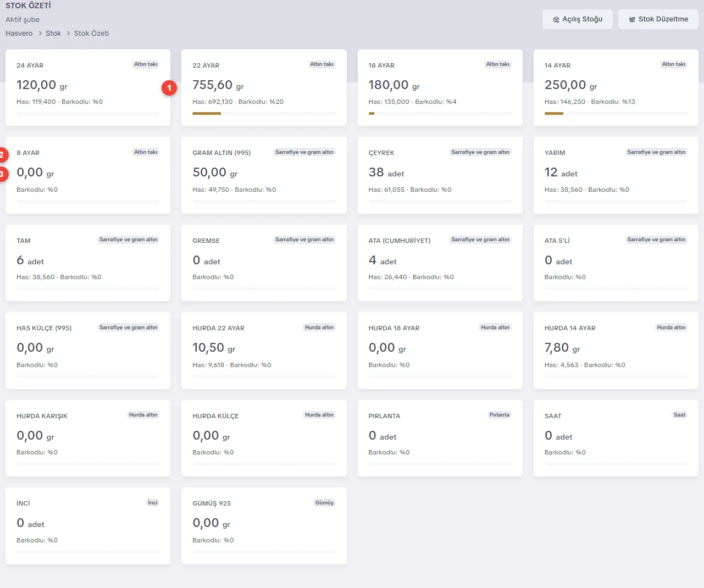704x588 pixels.
Task: Click the TAM card title
Action: tap(24, 241)
